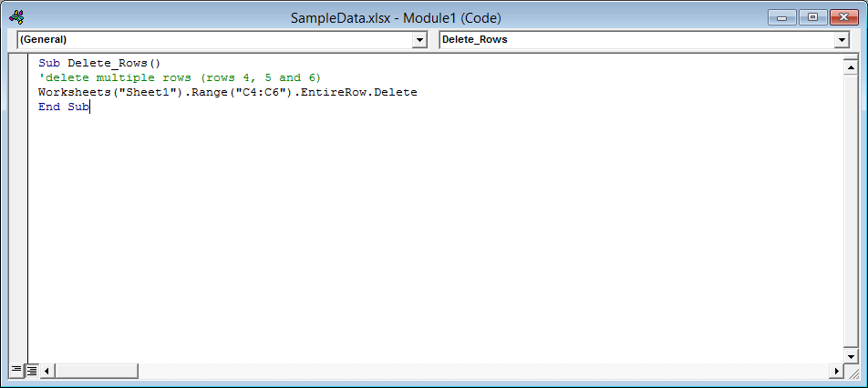Click the horizontal scrollbar right arrow

(837, 371)
